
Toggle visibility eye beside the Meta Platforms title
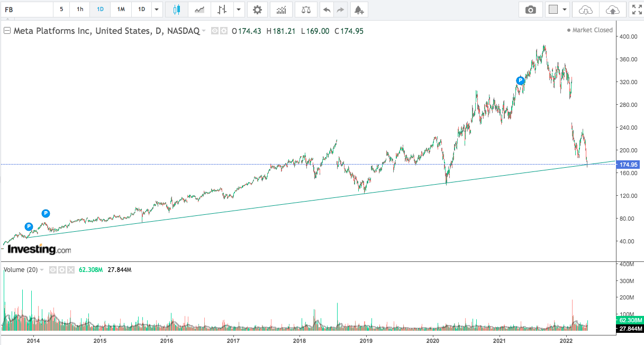[x=215, y=31]
